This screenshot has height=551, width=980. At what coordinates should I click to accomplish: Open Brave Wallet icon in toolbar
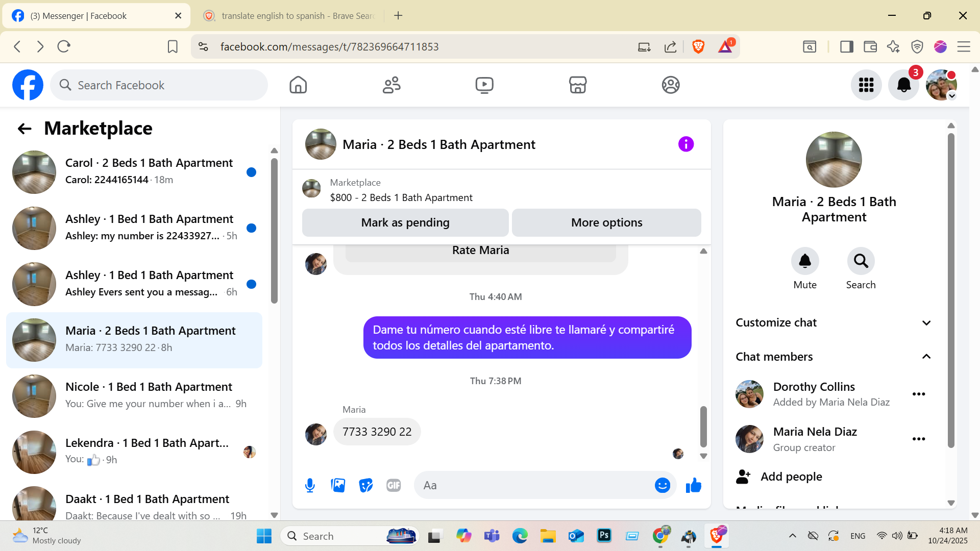[x=870, y=47]
